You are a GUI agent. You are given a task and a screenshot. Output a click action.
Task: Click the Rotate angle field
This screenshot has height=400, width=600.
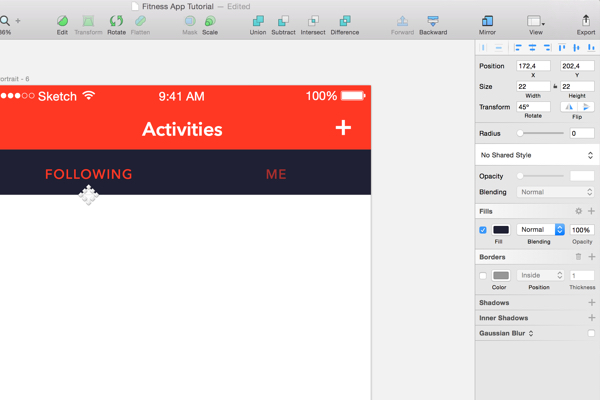pos(533,107)
